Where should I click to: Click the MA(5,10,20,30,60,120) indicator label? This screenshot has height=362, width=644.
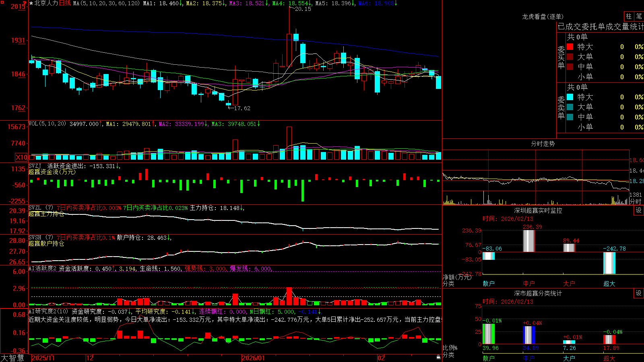point(106,3)
